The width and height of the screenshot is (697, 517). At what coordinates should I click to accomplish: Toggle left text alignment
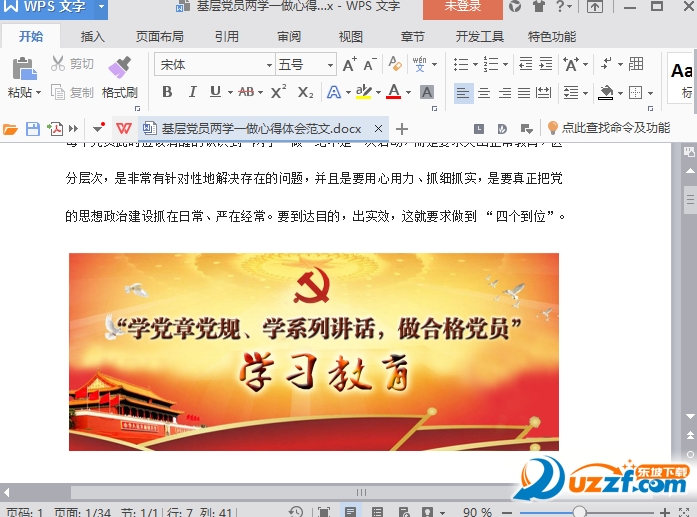(x=463, y=93)
